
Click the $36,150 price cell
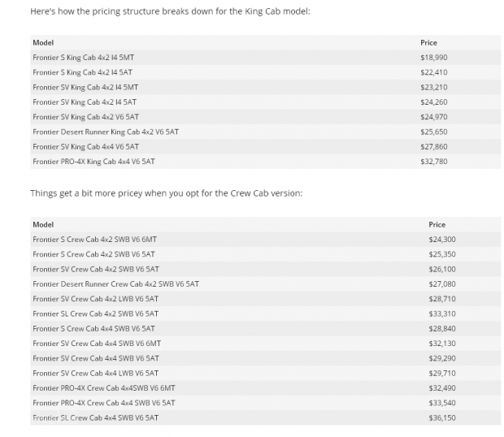pos(441,418)
